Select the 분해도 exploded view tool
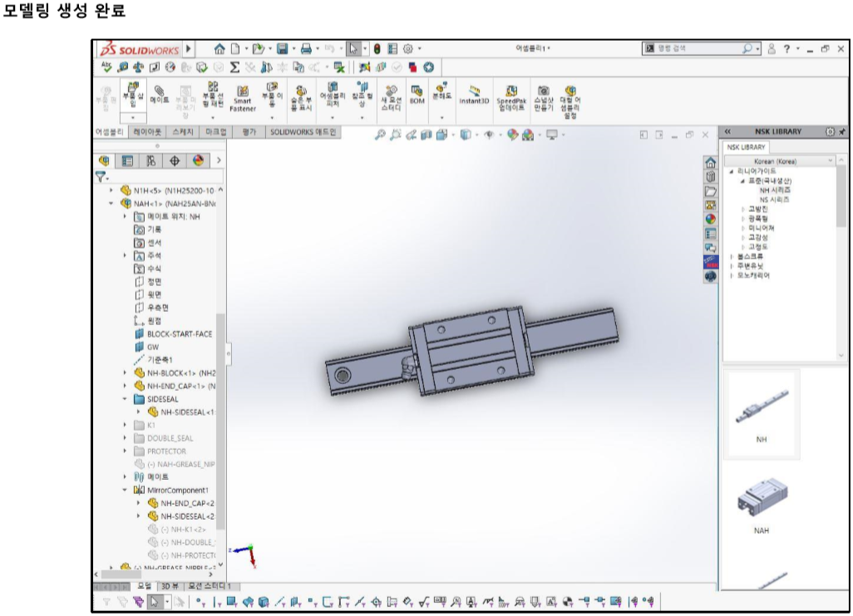 tap(441, 93)
